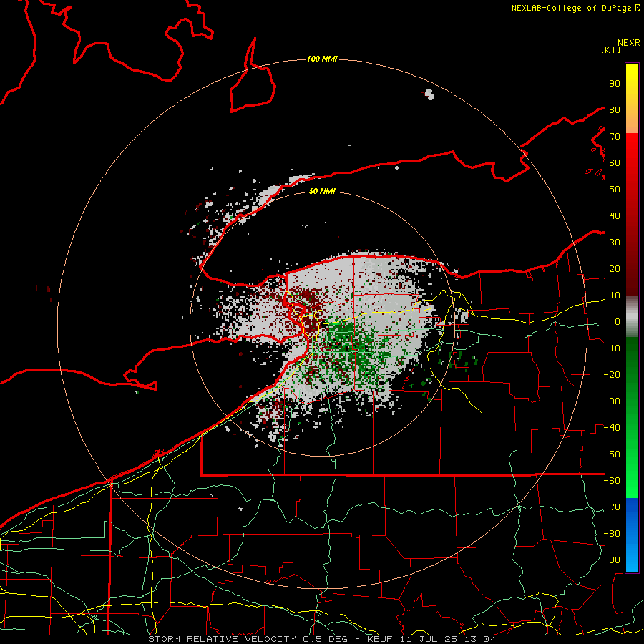Screen dimensions: 644x644
Task: Click the NEXR label above the color scale
Action: 629,43
